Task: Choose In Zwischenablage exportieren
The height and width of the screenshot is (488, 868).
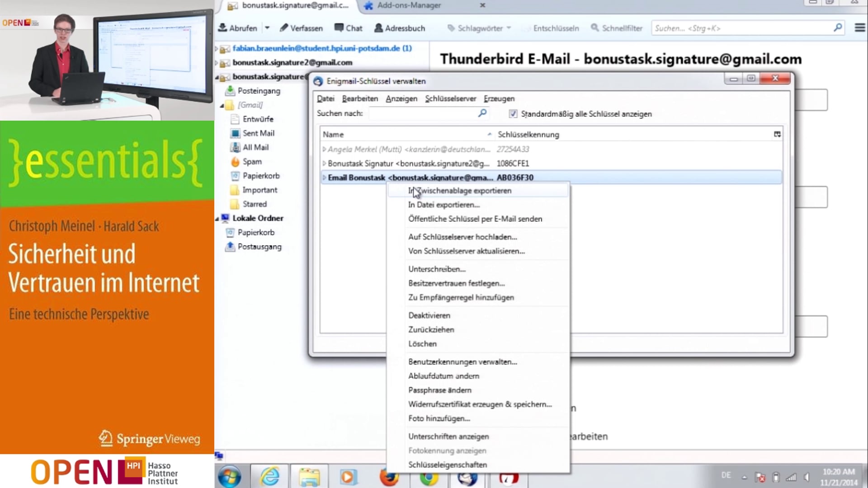Action: point(478,191)
